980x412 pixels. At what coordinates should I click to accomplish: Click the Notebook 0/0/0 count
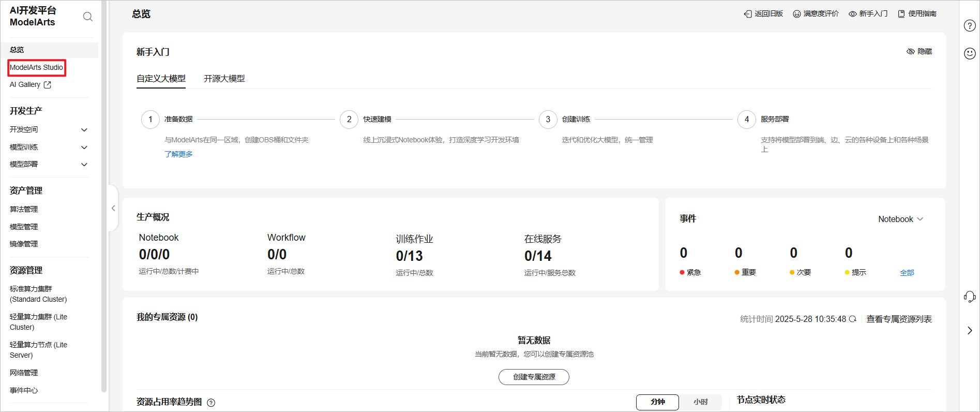tap(154, 255)
